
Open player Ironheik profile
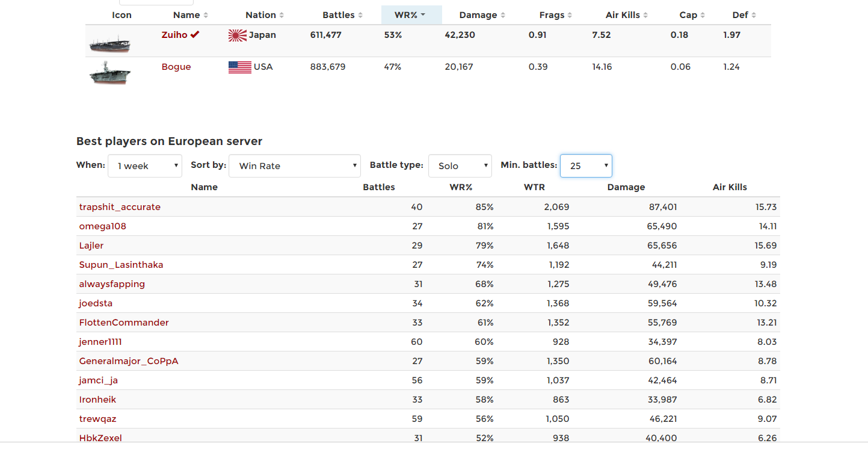tap(97, 400)
